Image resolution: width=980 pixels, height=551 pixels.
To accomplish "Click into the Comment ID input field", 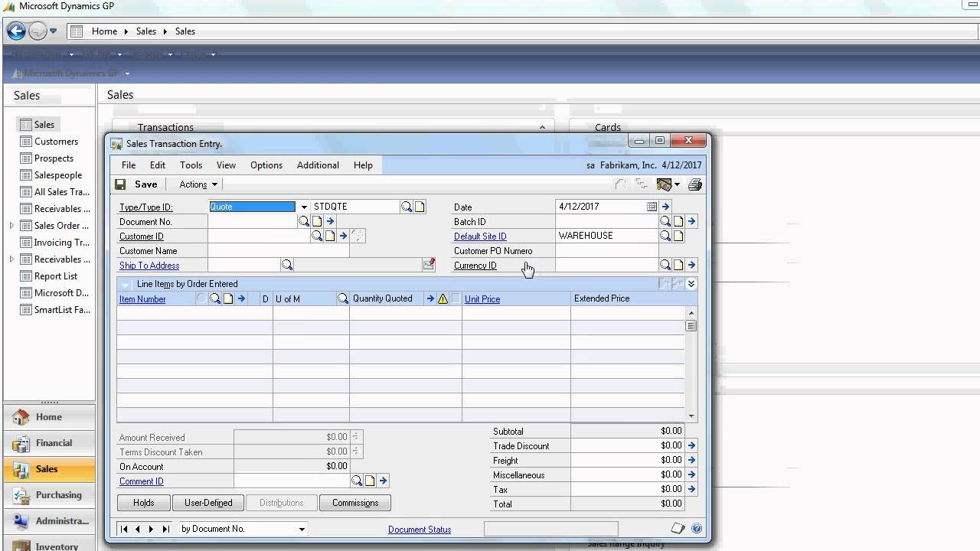I will [292, 481].
